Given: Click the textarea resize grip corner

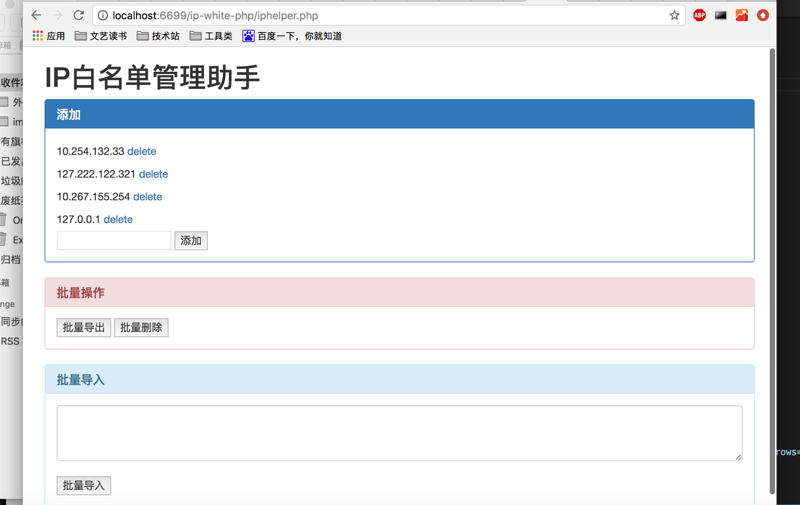Looking at the screenshot, I should click(x=738, y=457).
